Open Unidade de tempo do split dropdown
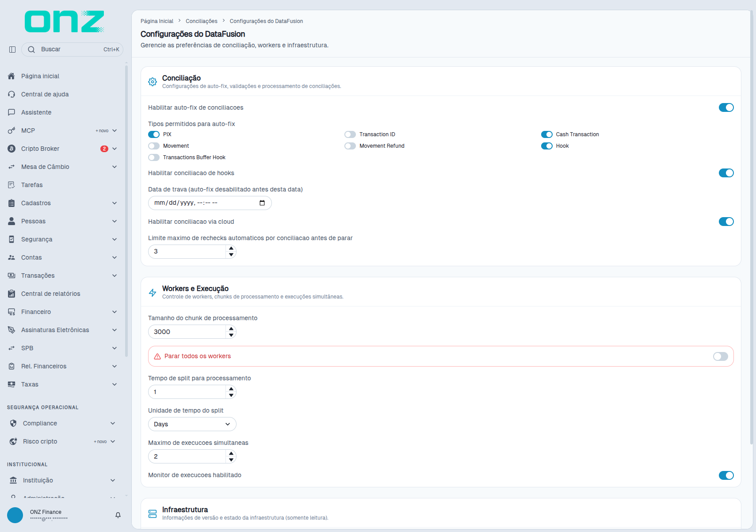The image size is (756, 532). coord(192,424)
